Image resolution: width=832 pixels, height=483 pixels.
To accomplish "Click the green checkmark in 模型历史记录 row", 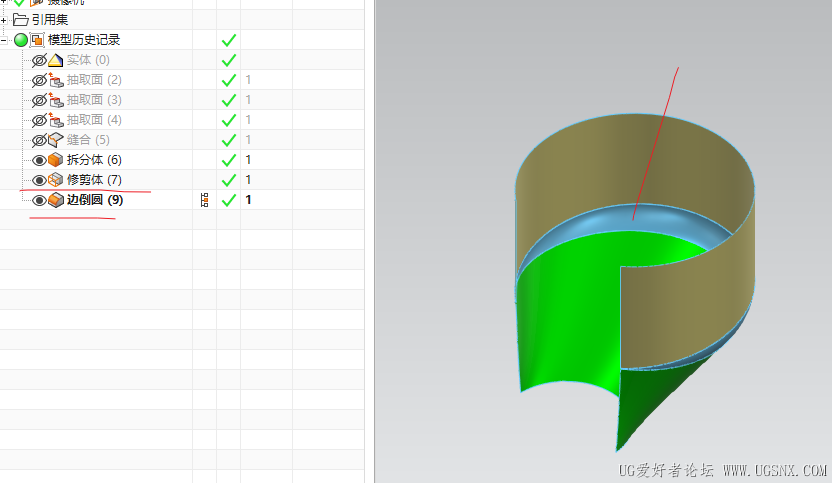I will tap(229, 40).
